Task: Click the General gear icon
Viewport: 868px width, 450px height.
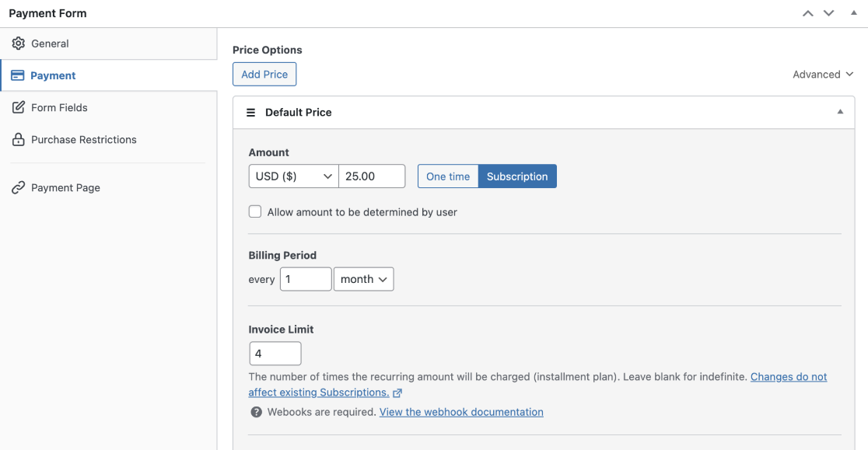Action: 18,43
